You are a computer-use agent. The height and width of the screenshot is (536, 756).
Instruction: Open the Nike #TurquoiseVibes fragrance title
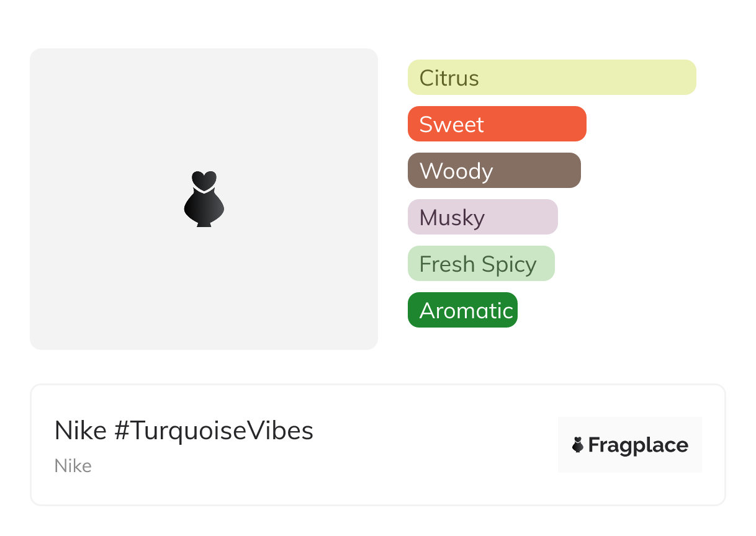point(184,431)
